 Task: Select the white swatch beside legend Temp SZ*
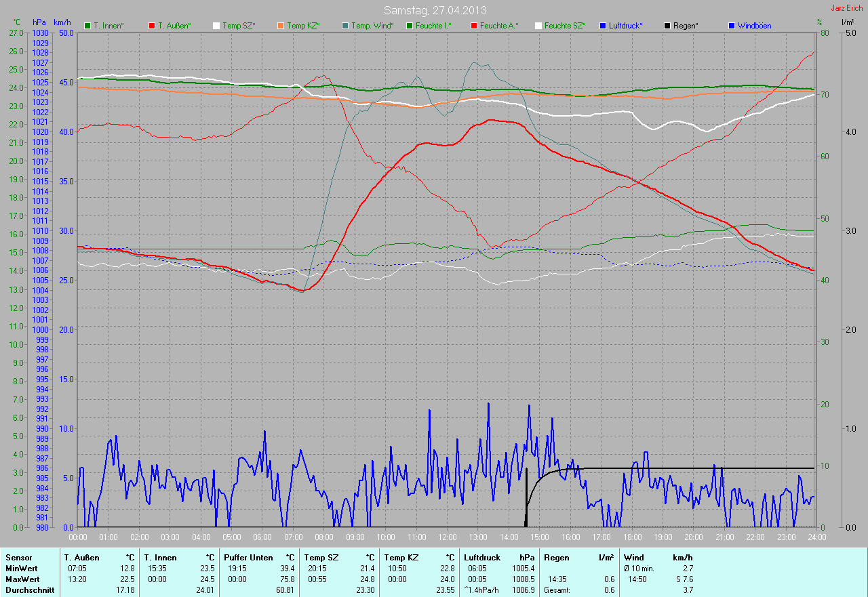coord(216,26)
